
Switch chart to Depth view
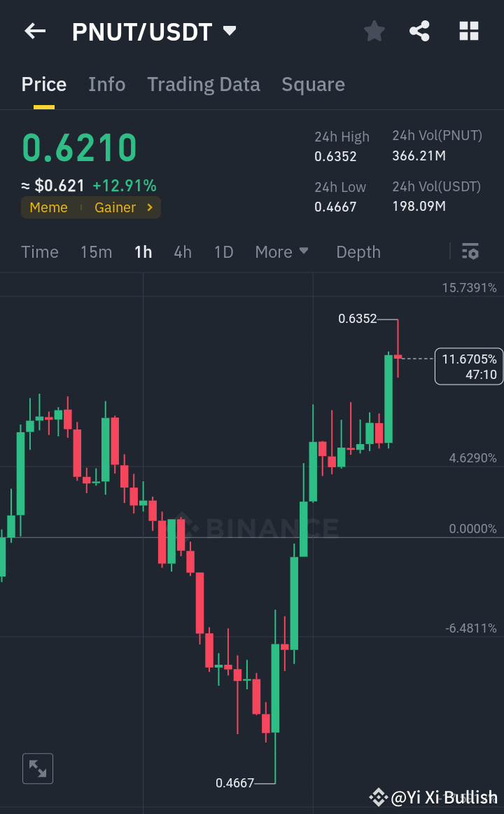pos(358,251)
